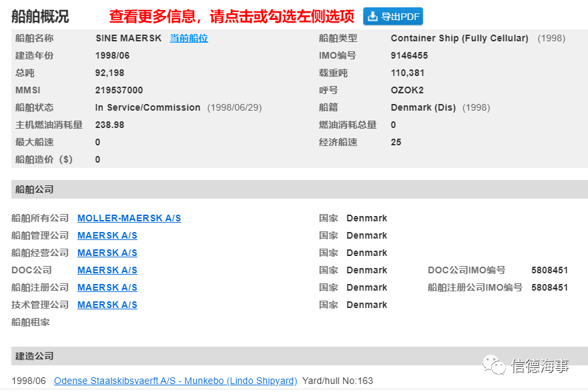Select Yard/hull No:163 text

338,381
